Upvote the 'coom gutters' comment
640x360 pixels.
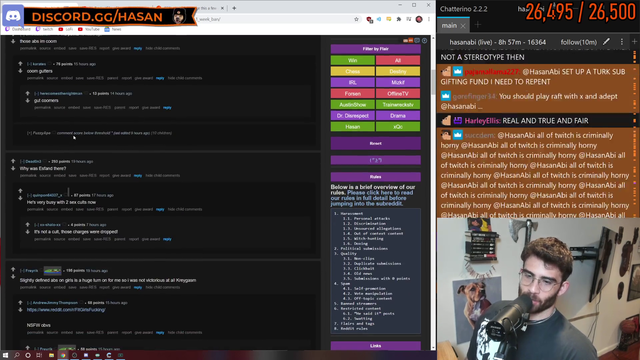click(x=20, y=64)
